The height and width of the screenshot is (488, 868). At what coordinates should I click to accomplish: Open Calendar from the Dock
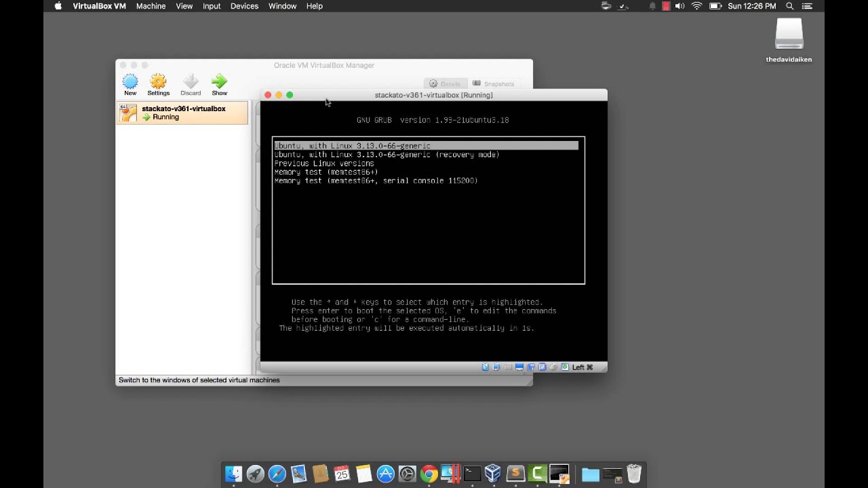pyautogui.click(x=342, y=473)
